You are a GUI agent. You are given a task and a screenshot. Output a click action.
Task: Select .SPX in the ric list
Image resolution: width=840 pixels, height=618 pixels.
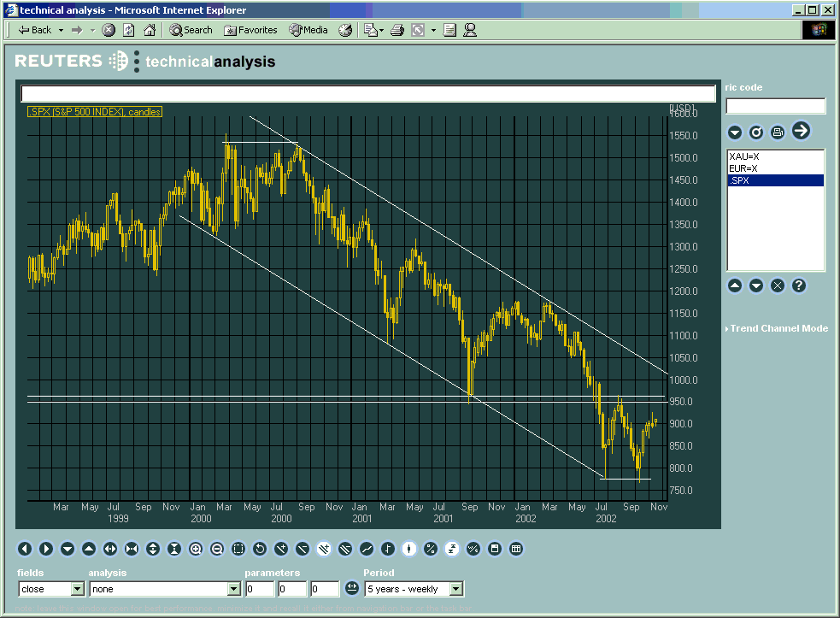pos(775,180)
